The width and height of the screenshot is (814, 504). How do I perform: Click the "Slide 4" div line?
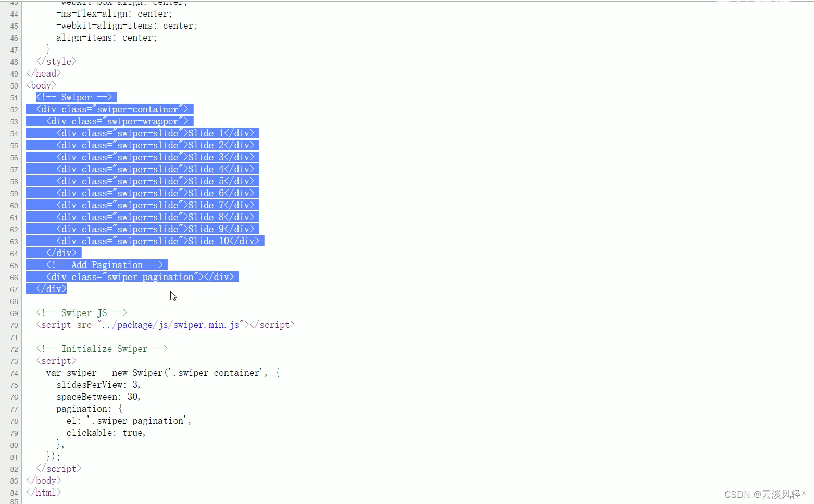click(155, 169)
